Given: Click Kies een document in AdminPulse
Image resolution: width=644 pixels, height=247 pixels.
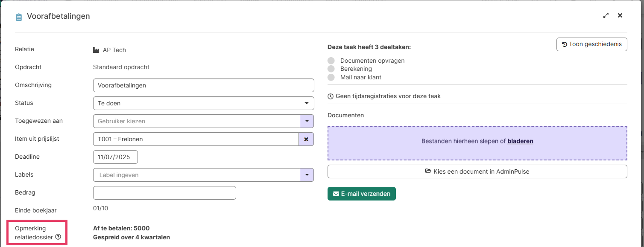Looking at the screenshot, I should 477,171.
